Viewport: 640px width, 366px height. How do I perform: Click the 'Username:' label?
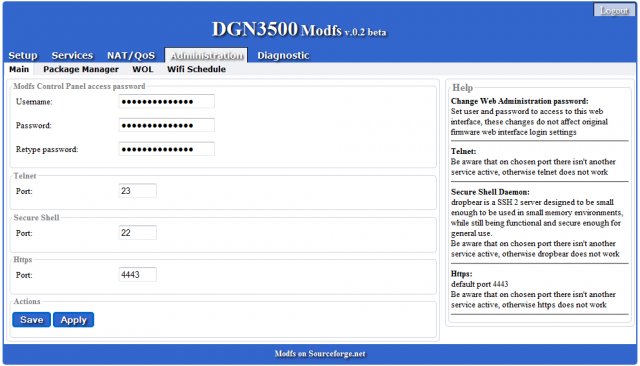[34, 102]
